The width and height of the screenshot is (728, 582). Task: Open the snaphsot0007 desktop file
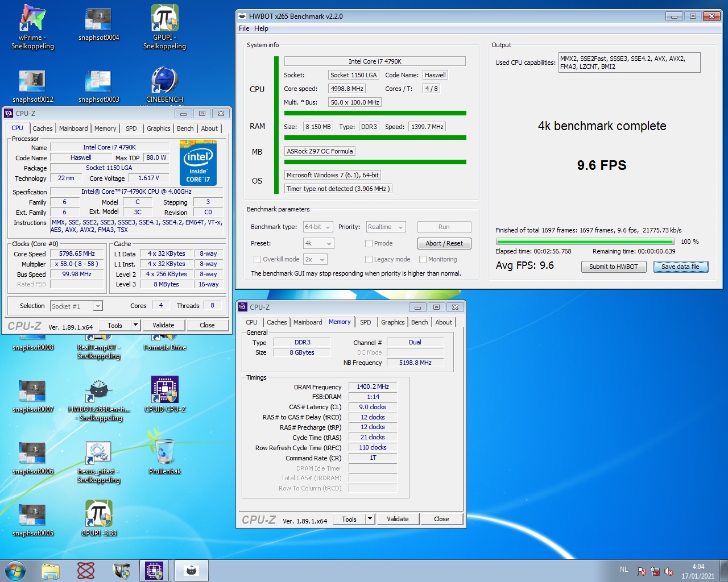32,396
